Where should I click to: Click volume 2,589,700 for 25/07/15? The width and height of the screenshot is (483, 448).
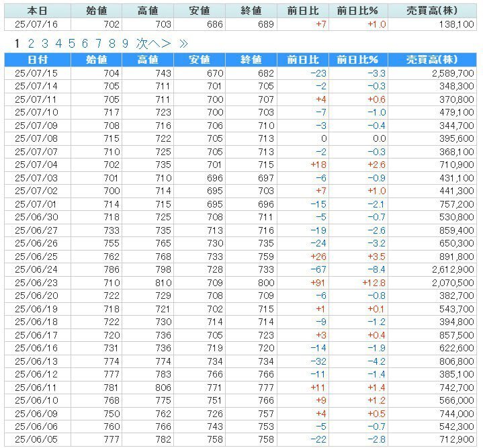(453, 73)
